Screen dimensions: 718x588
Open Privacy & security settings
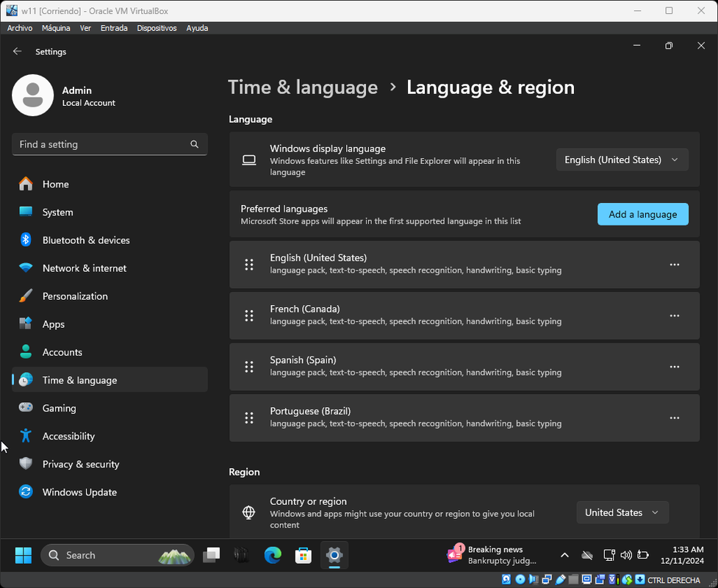[110, 464]
